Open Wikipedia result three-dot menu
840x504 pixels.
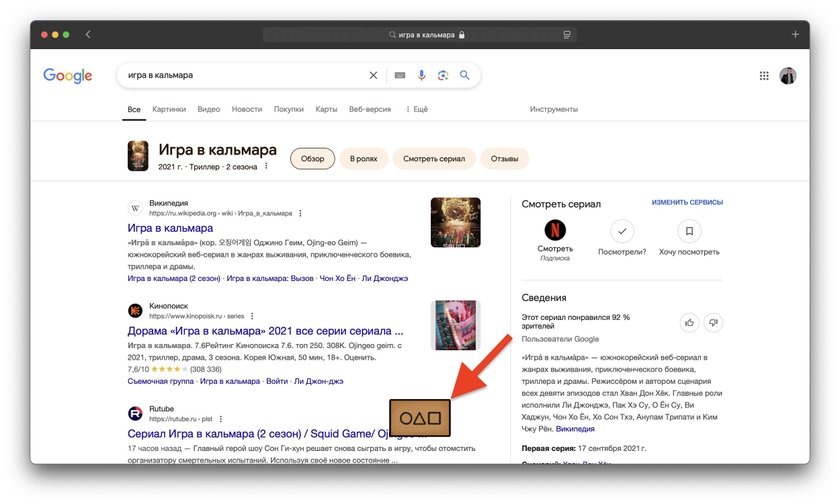click(x=300, y=213)
